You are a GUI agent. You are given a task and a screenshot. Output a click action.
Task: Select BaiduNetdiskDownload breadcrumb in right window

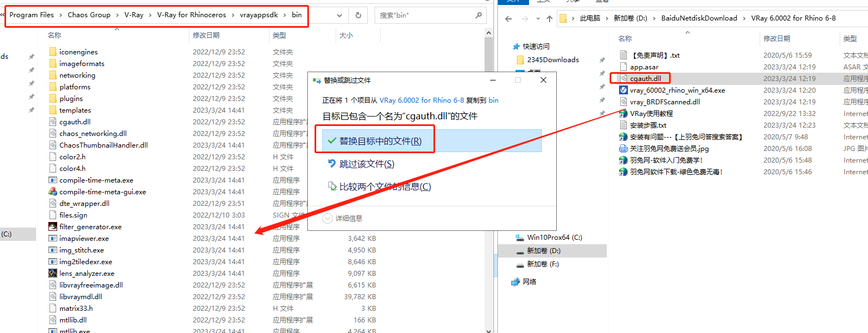tap(699, 18)
